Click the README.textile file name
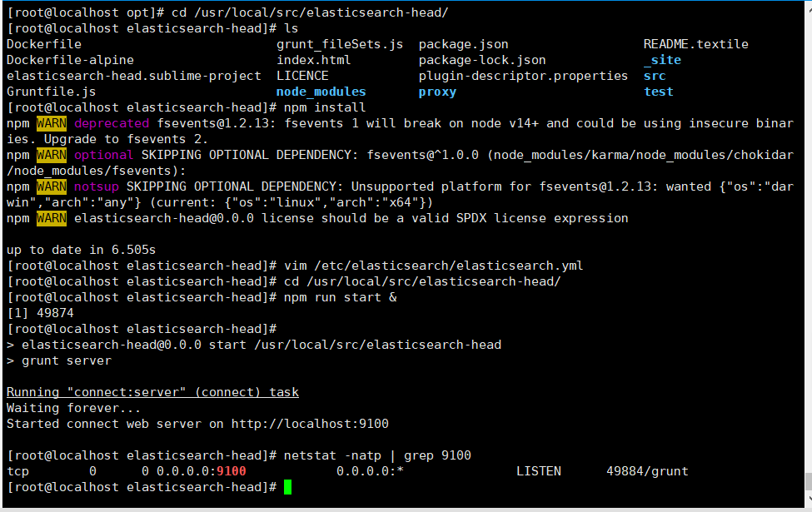Image resolution: width=812 pixels, height=512 pixels. click(695, 44)
